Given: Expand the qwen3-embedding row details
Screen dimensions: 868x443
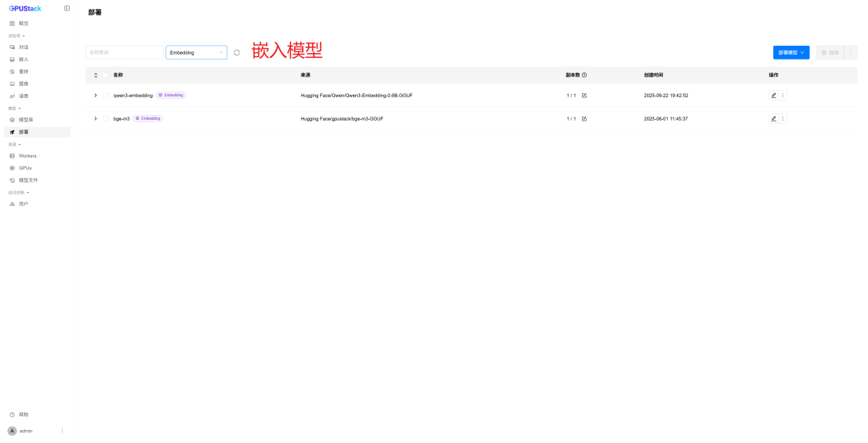Looking at the screenshot, I should 95,95.
